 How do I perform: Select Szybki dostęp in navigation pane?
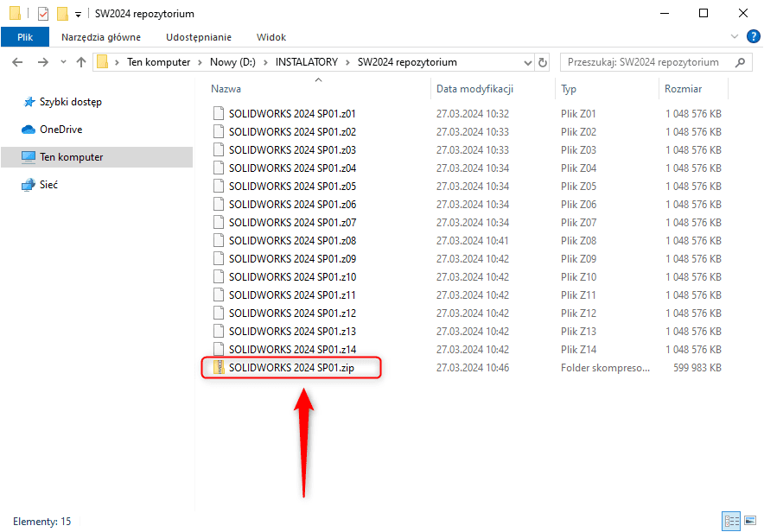[71, 102]
